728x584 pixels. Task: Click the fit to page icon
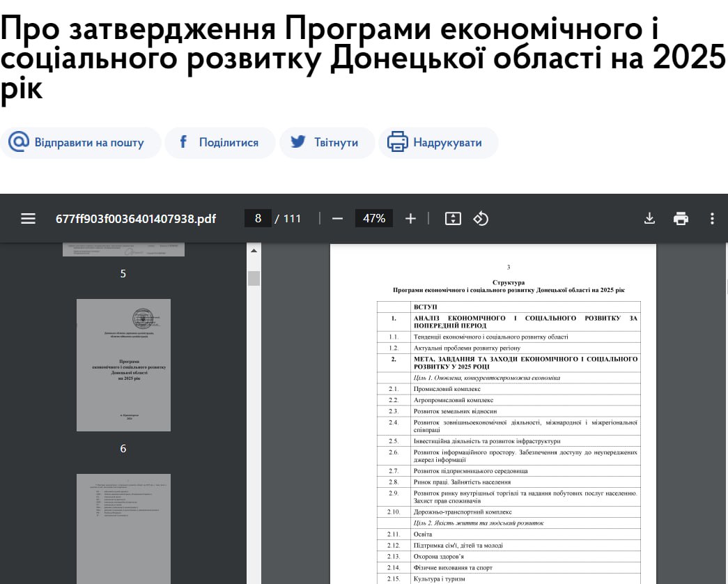[x=453, y=219]
